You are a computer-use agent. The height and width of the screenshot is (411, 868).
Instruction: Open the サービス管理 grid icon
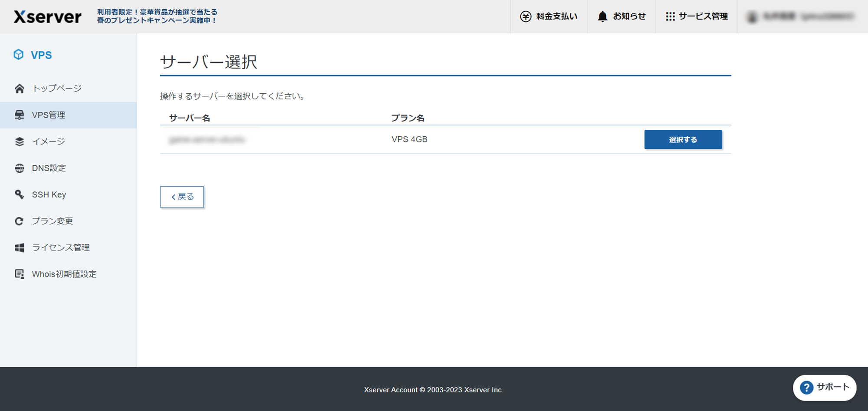671,16
